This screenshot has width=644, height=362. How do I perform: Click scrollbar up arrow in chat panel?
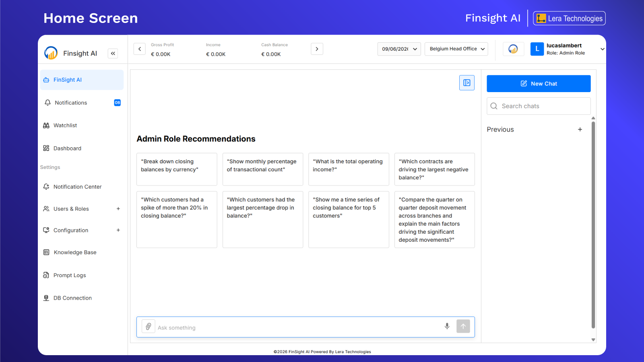[593, 118]
